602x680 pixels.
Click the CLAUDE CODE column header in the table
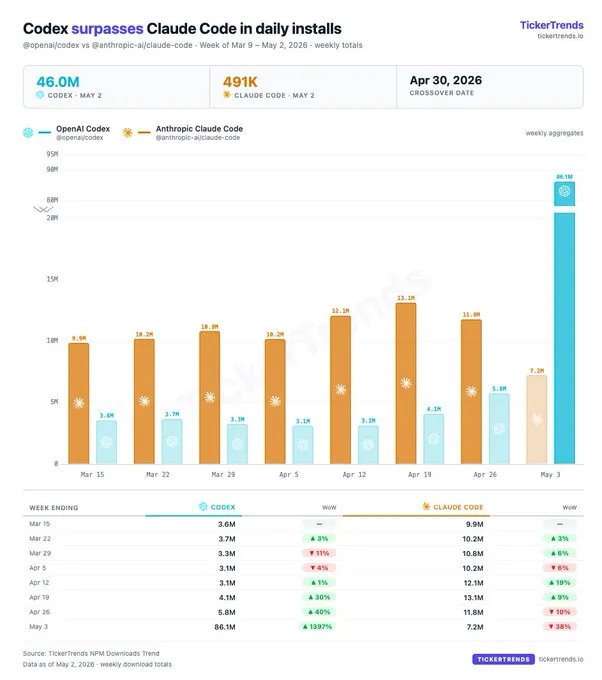(458, 507)
